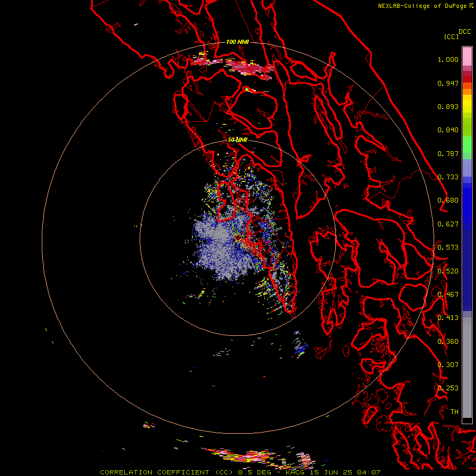
Task: Click the 0.627 scale value
Action: click(x=448, y=224)
